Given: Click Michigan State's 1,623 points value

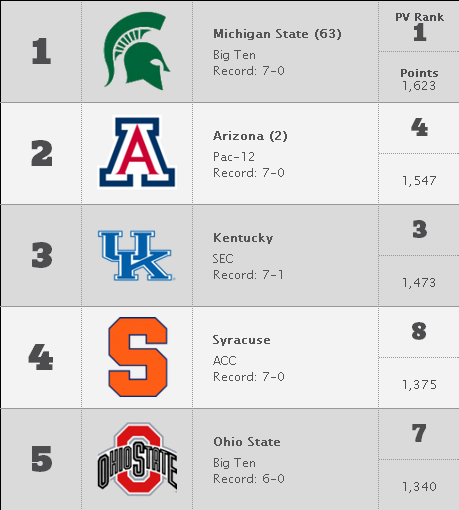Looking at the screenshot, I should tap(419, 86).
